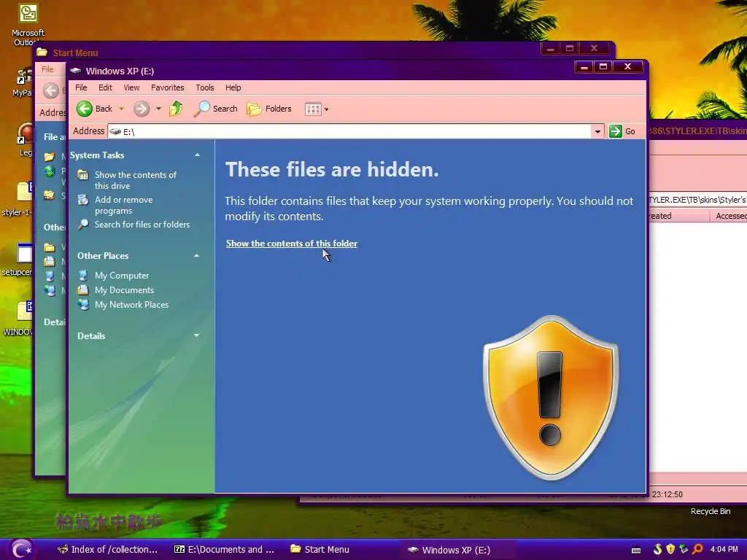747x560 pixels.
Task: Open the Help menu
Action: pyautogui.click(x=233, y=87)
